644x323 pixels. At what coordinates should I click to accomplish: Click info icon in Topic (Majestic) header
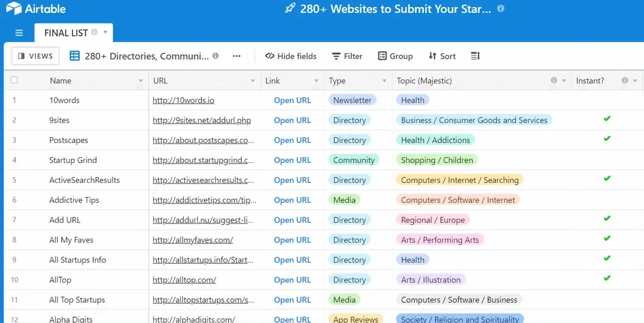click(554, 80)
